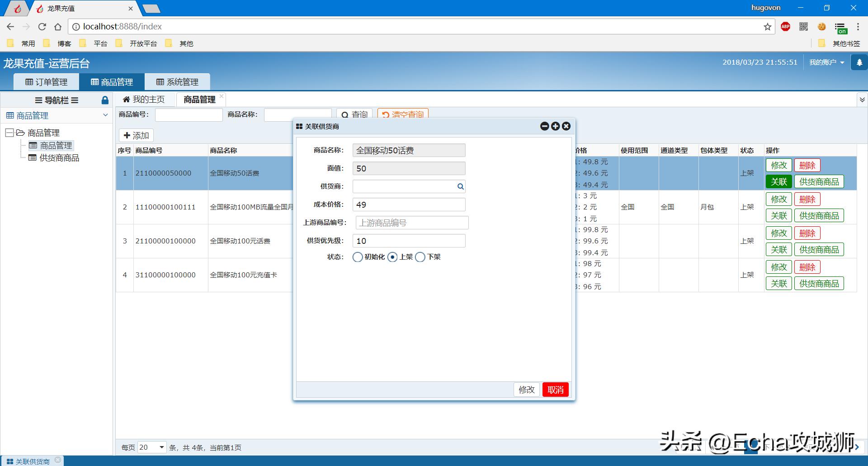Image resolution: width=868 pixels, height=466 pixels.
Task: Switch to the 我的主页 tab
Action: [144, 100]
